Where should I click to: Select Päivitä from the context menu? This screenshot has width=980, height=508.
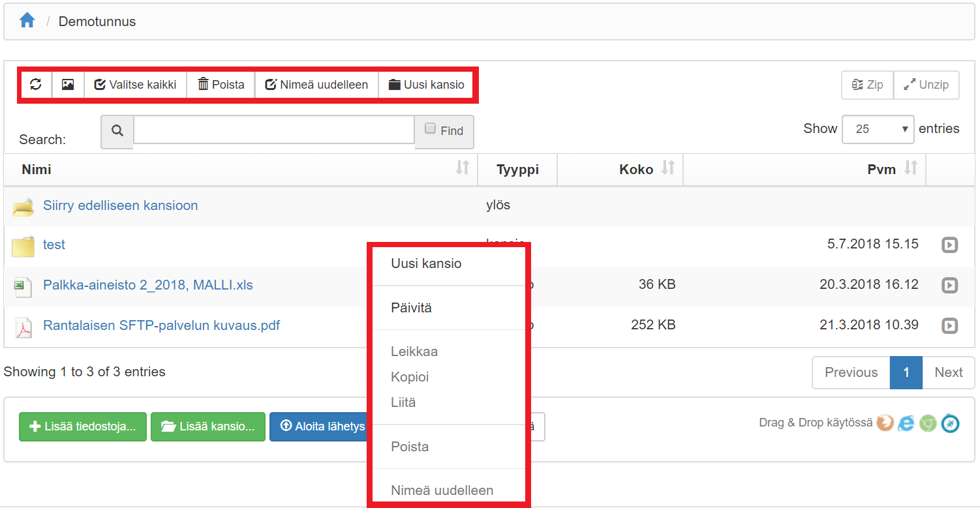411,308
